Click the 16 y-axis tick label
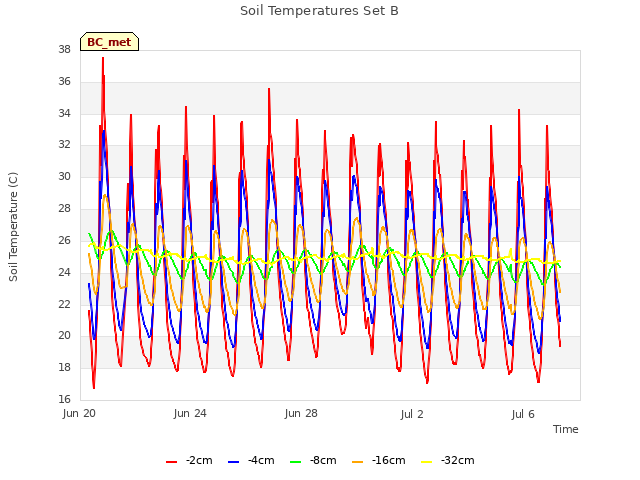 (x=64, y=399)
